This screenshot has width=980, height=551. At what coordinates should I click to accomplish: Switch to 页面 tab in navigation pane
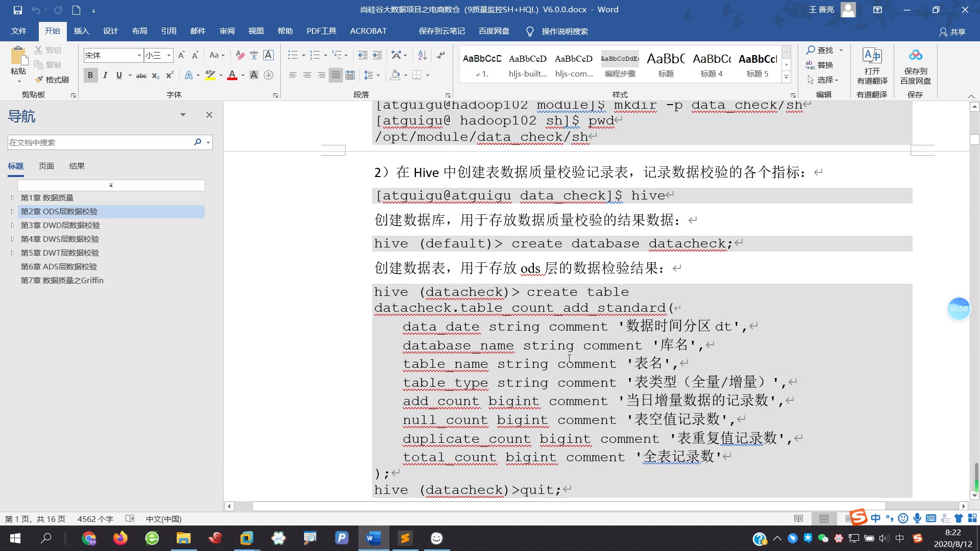click(46, 166)
